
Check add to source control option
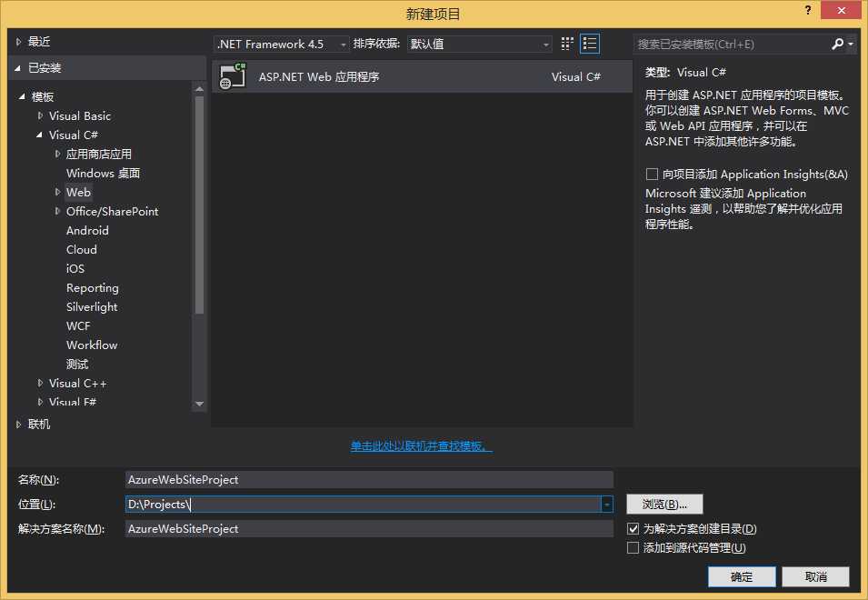click(633, 547)
